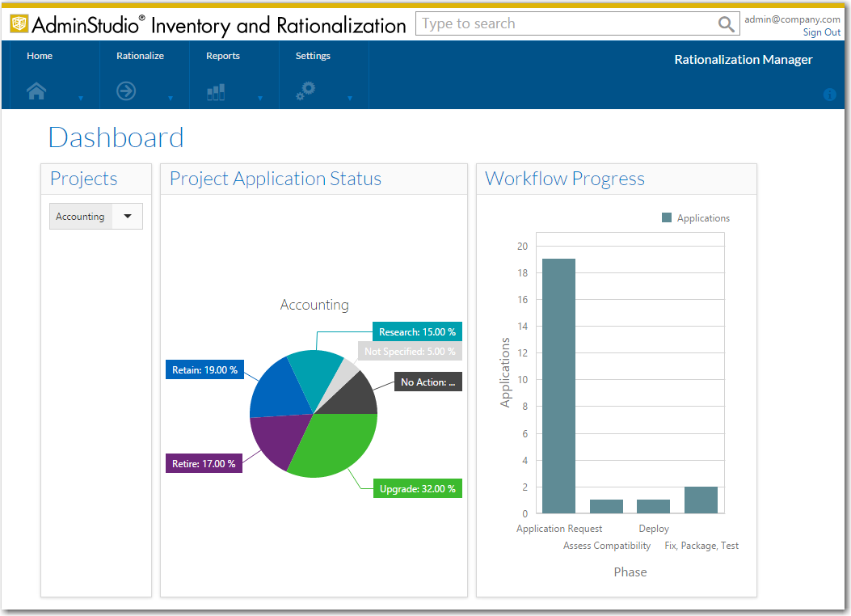
Task: Click the Deploy bar in the chart
Action: (653, 506)
